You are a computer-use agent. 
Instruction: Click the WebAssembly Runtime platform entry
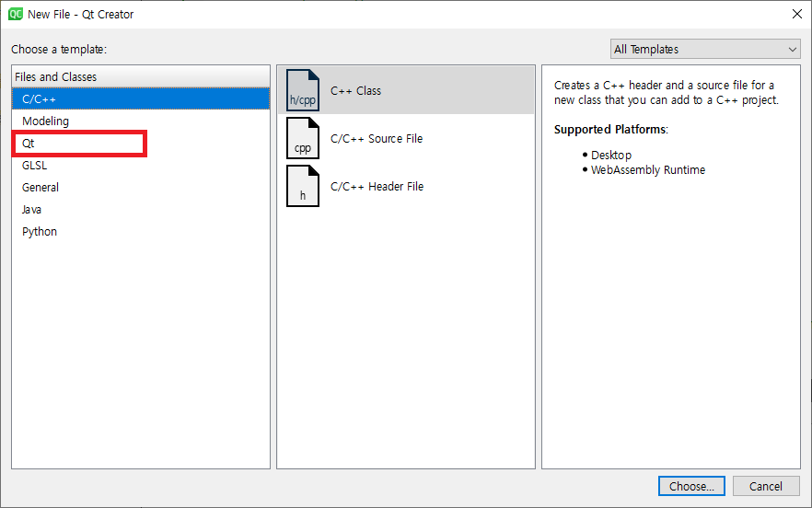[x=648, y=170]
